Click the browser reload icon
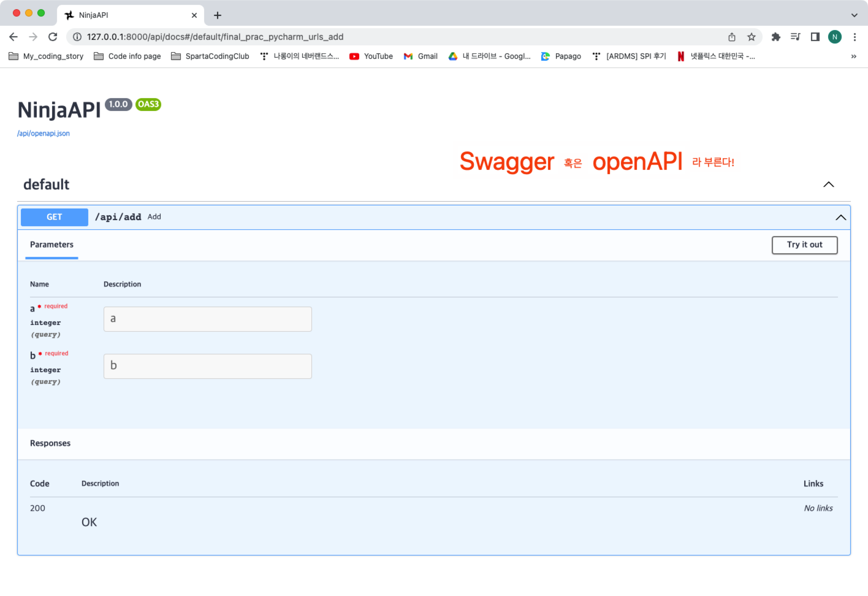868x596 pixels. [53, 36]
